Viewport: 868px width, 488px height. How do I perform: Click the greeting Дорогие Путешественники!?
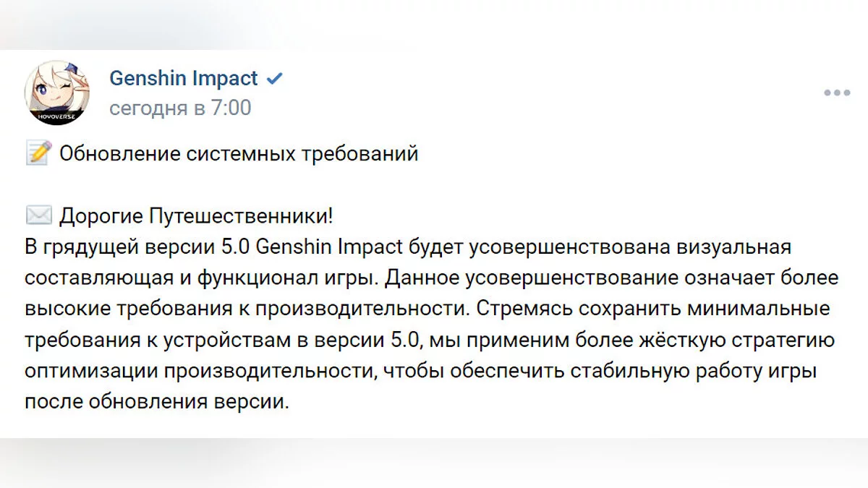[x=197, y=215]
